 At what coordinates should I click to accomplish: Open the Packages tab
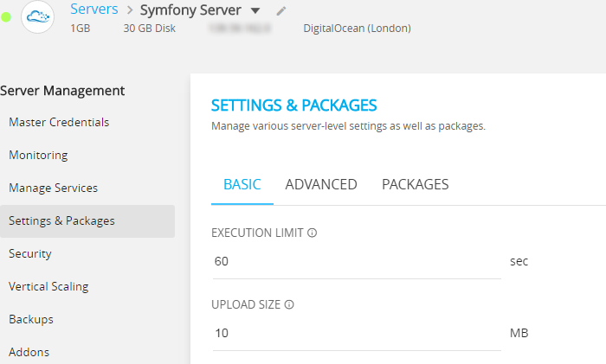click(415, 184)
